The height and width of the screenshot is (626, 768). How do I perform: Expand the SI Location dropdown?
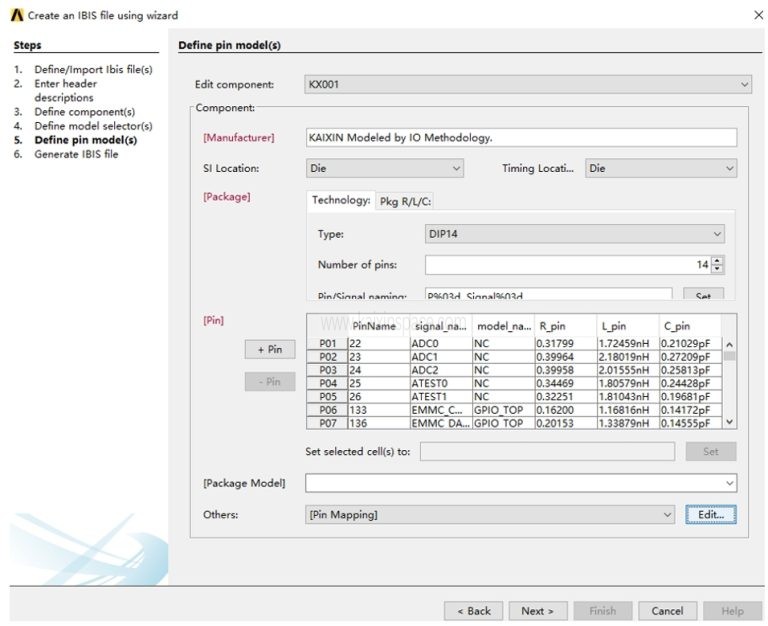(x=385, y=169)
